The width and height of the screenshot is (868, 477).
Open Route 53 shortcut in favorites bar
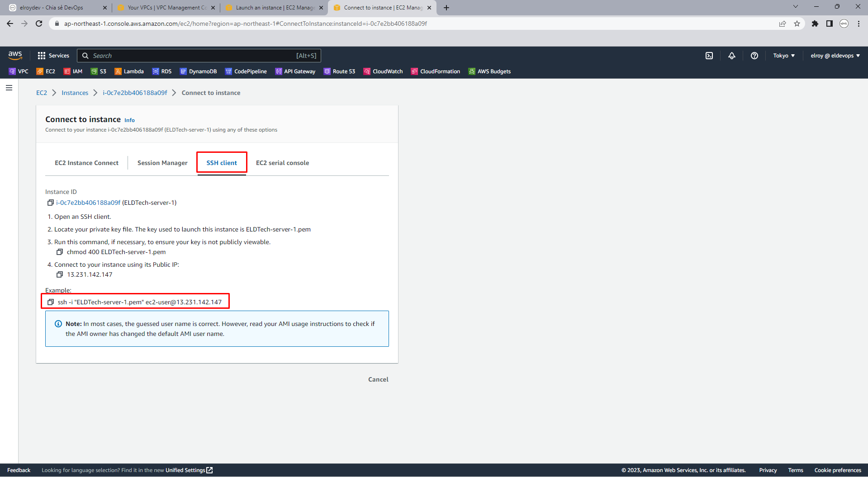(339, 71)
